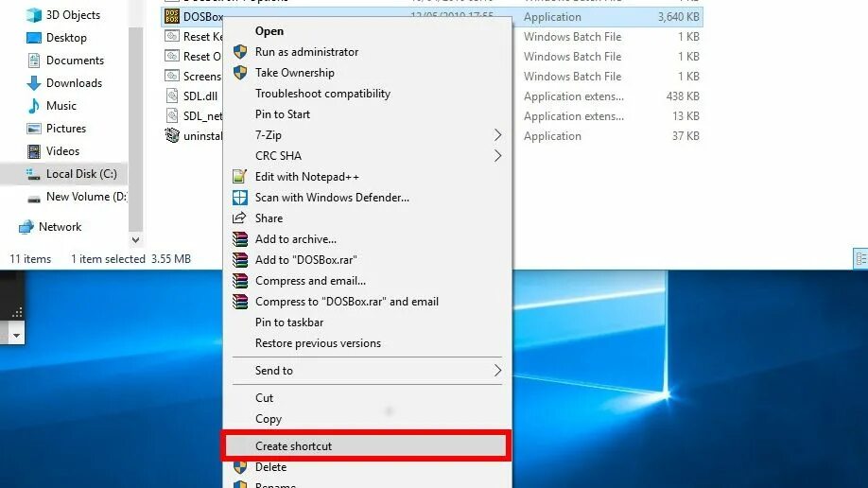Screen dimensions: 868x488
Task: Select Compress to "DOSBox.rar" and email
Action: click(x=346, y=302)
